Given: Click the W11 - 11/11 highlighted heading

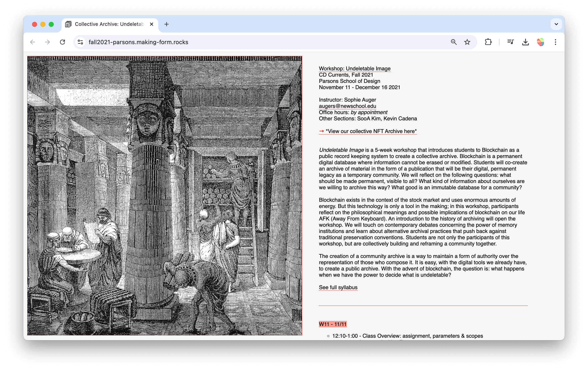Looking at the screenshot, I should 333,324.
